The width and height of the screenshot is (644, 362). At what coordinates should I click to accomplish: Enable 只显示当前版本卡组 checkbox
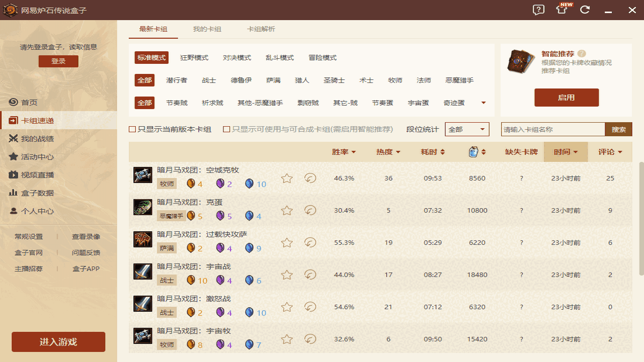[x=132, y=129]
